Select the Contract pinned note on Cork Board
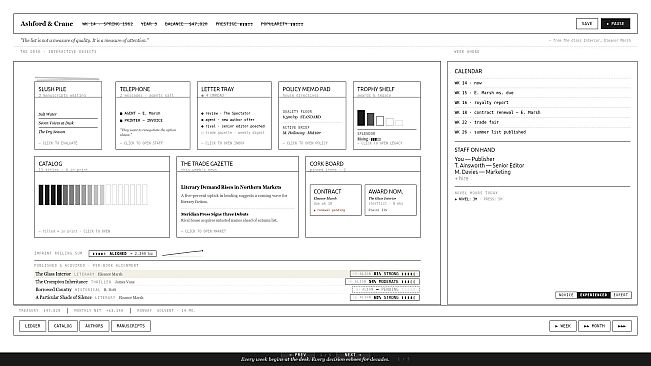Image resolution: width=651 pixels, height=366 pixels. (x=336, y=200)
